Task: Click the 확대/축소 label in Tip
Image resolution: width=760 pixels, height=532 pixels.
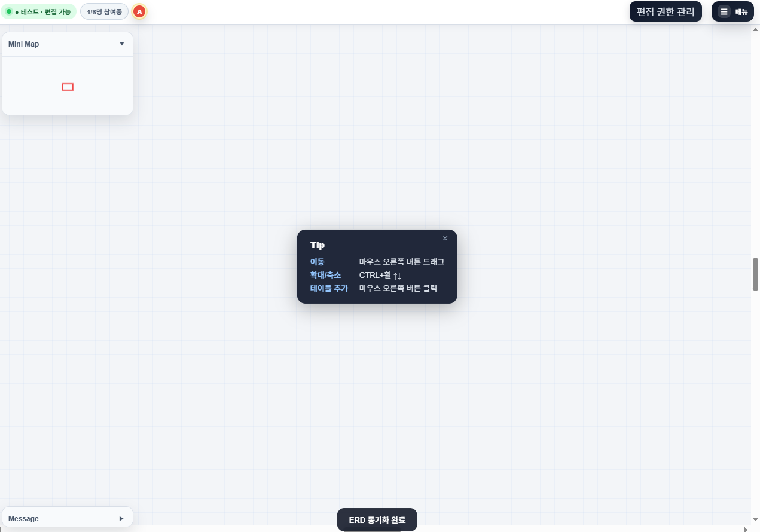Action: click(325, 275)
